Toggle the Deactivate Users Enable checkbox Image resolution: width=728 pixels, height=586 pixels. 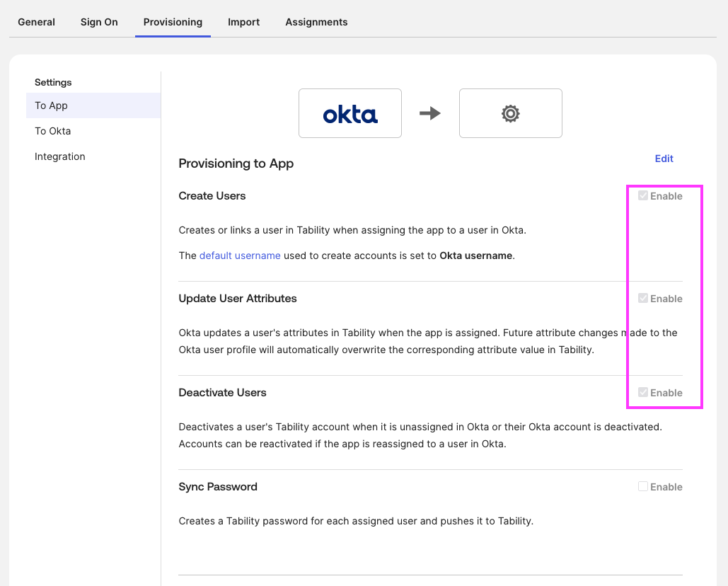[643, 393]
